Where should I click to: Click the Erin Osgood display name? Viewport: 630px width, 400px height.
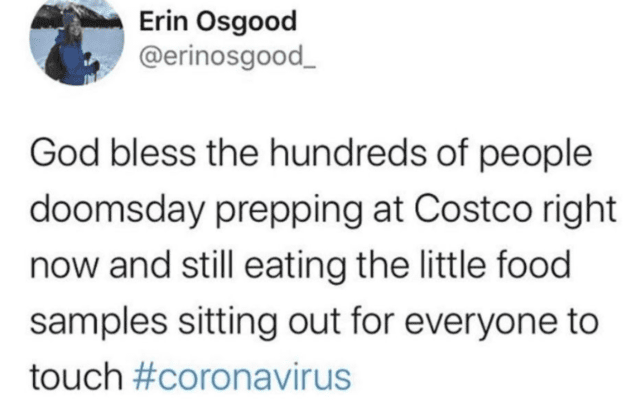coord(200,21)
